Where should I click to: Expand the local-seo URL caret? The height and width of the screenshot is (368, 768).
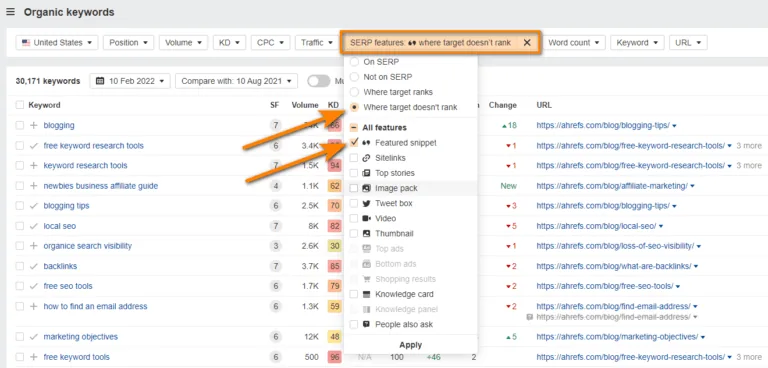click(661, 227)
